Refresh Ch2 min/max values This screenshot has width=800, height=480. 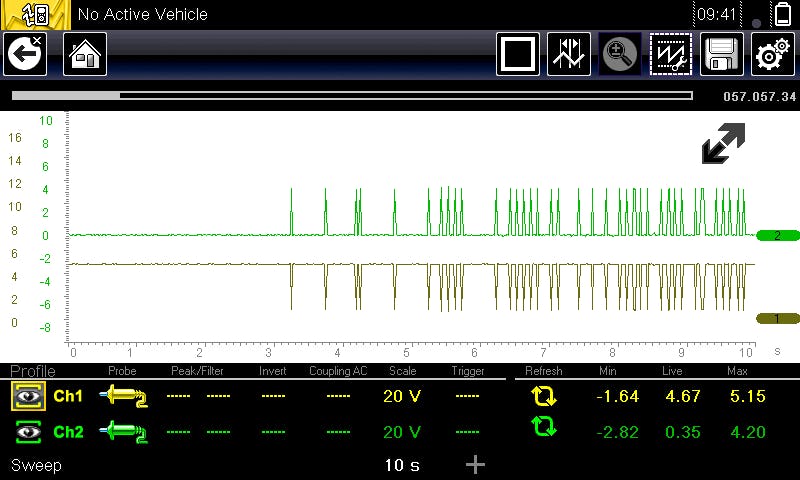point(543,430)
